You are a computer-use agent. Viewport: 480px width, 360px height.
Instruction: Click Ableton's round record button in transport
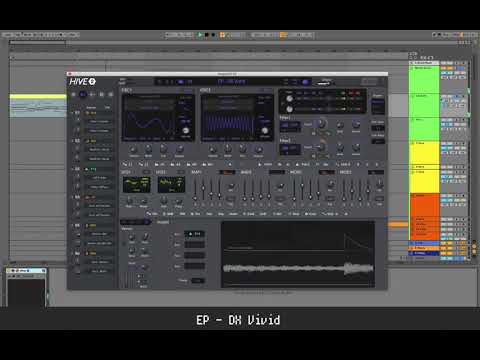[x=213, y=35]
